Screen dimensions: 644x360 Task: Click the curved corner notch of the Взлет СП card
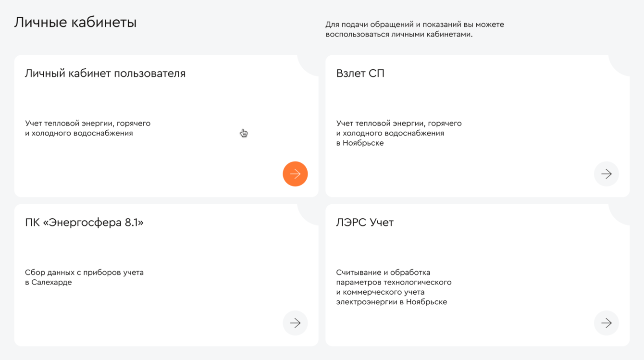pyautogui.click(x=619, y=65)
